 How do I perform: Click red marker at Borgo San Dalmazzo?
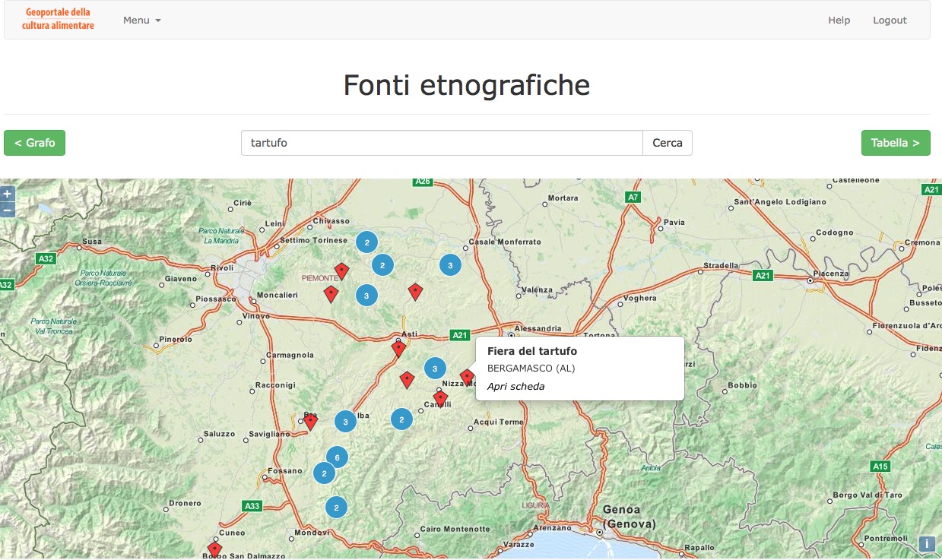pyautogui.click(x=215, y=549)
